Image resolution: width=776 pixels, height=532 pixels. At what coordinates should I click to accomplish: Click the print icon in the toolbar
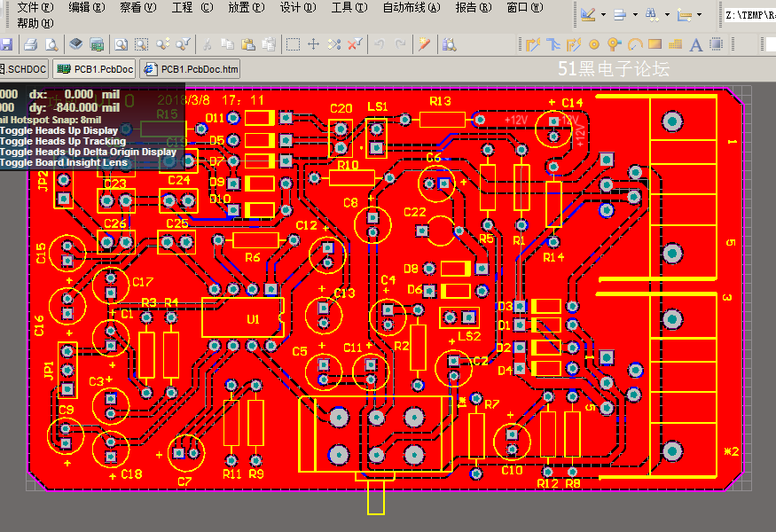31,45
